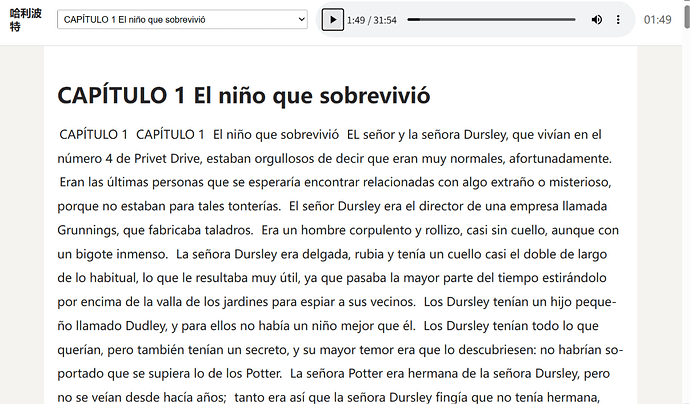The width and height of the screenshot is (690, 404).
Task: Click the name 'Dudley' in the paragraph
Action: click(146, 326)
